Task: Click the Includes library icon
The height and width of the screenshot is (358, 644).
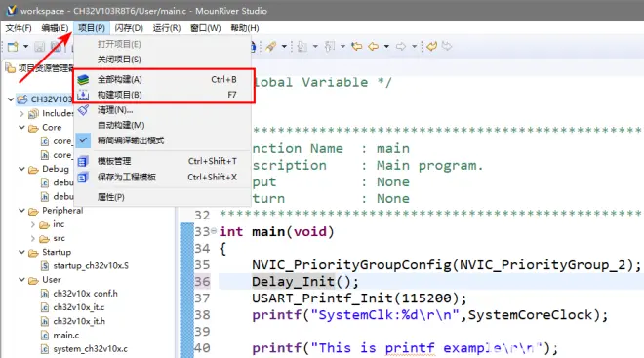Action: [x=34, y=114]
